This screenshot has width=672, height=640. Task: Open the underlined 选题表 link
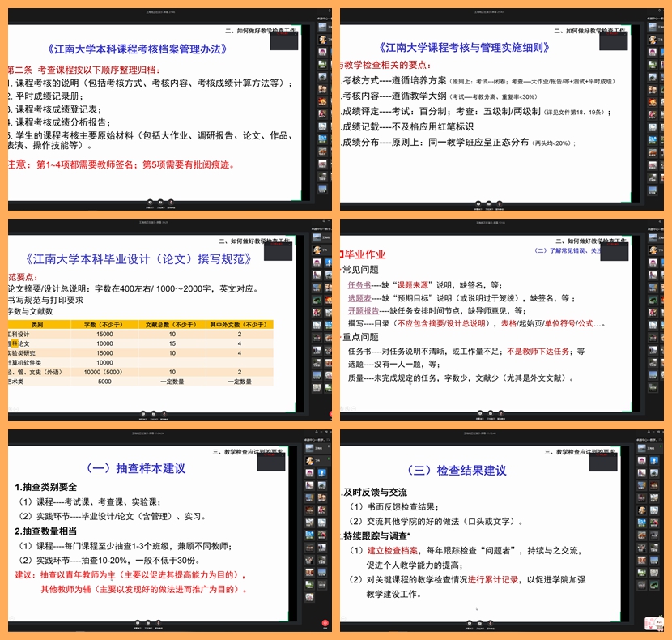tap(359, 297)
